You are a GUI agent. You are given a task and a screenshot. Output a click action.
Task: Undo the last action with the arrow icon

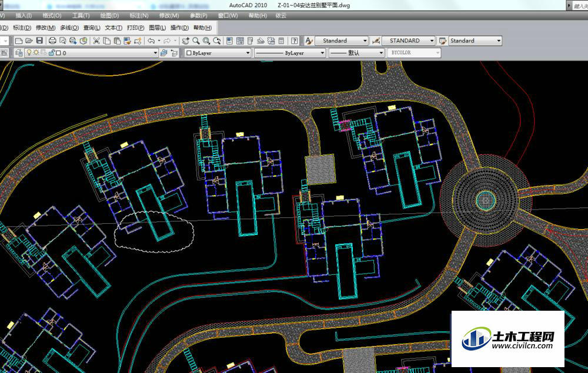(x=151, y=41)
